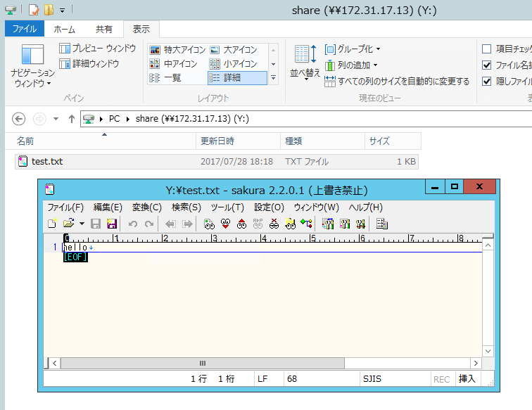Click Find Previous icon with up arrow
This screenshot has width=532, height=410.
point(241,224)
